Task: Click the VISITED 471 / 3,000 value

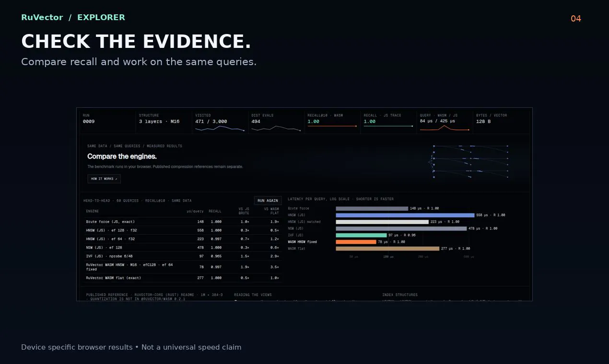Action: click(x=211, y=122)
